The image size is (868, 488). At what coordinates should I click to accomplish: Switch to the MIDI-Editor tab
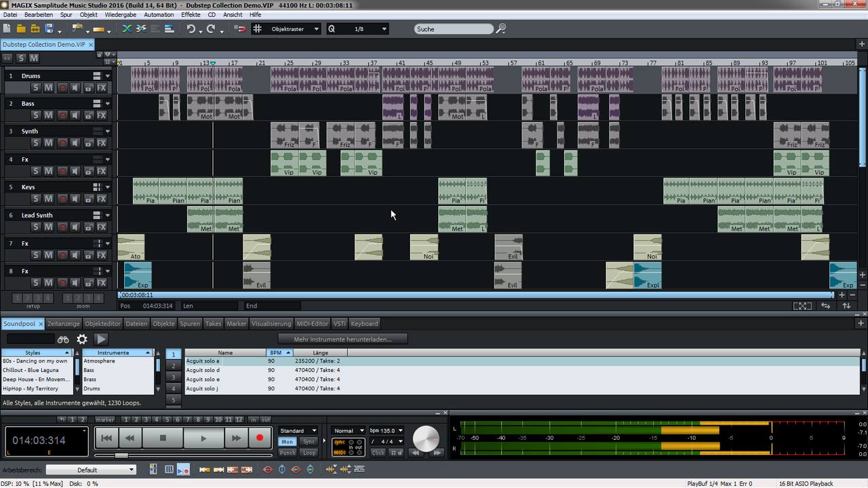click(x=313, y=324)
